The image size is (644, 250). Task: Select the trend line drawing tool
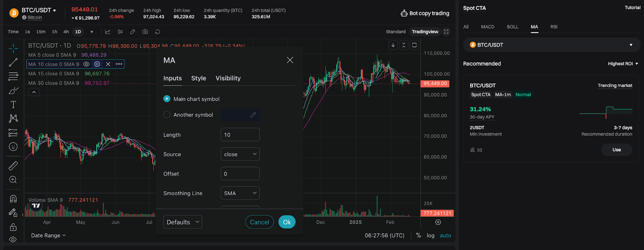click(x=13, y=62)
